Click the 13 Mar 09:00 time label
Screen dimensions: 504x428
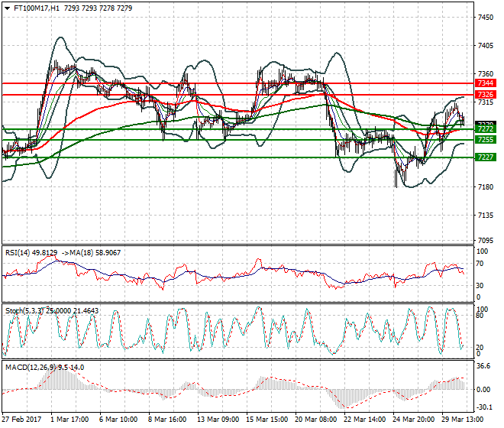coord(218,420)
